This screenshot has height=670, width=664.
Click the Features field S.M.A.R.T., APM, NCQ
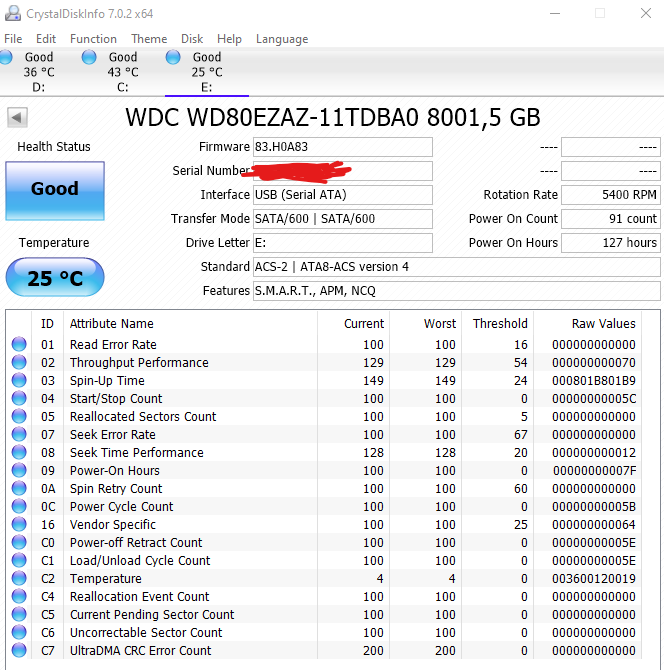tap(457, 291)
